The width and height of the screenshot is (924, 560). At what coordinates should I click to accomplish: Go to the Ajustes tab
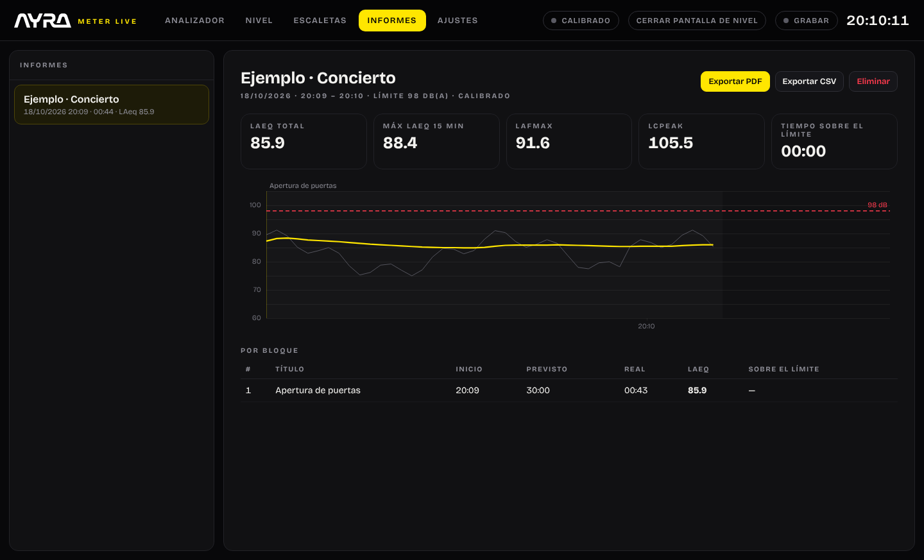(x=458, y=21)
